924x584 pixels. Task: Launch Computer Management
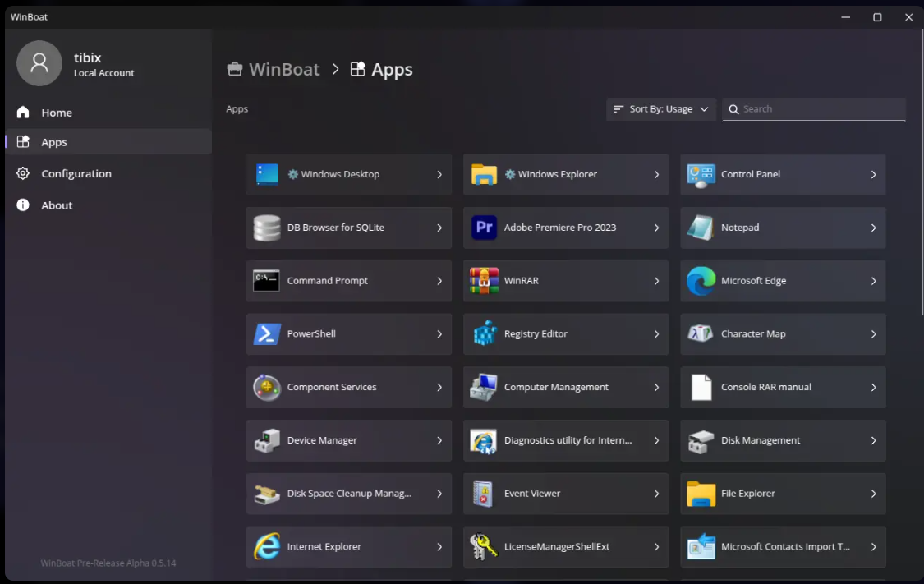point(566,387)
